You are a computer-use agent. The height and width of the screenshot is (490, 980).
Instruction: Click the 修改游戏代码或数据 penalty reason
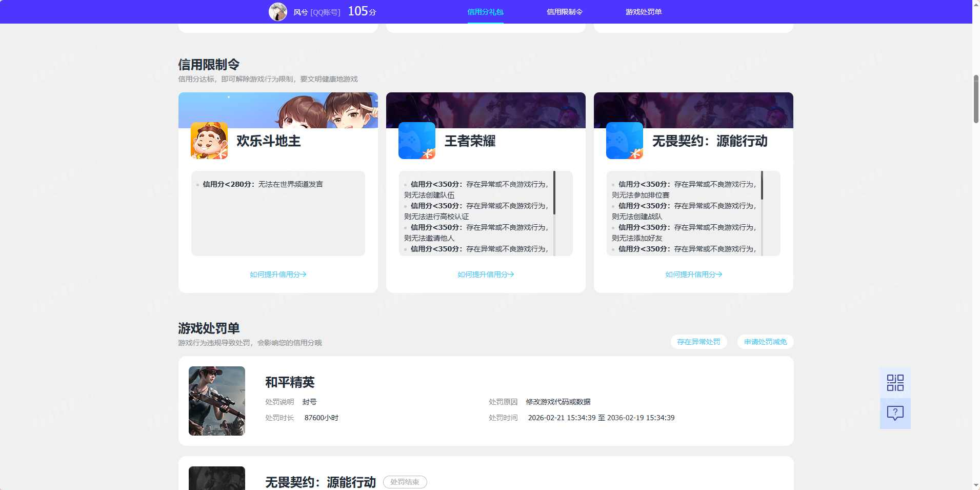pos(558,402)
